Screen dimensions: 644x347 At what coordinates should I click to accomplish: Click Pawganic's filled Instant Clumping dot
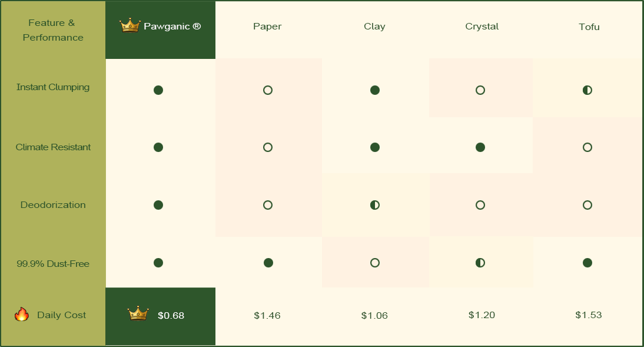coord(158,90)
